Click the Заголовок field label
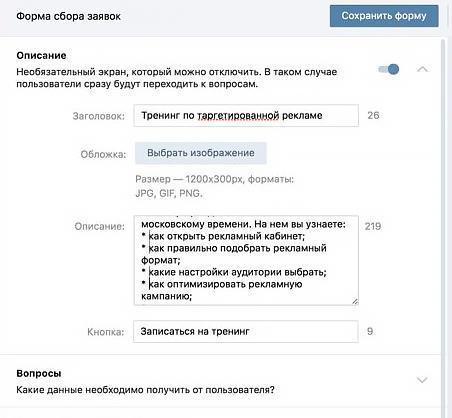The image size is (452, 418). pyautogui.click(x=99, y=116)
